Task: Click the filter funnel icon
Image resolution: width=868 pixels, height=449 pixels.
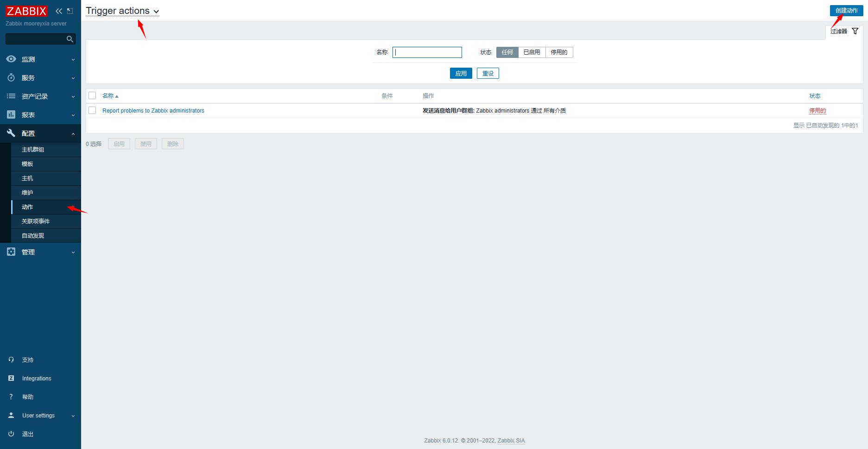Action: [855, 31]
